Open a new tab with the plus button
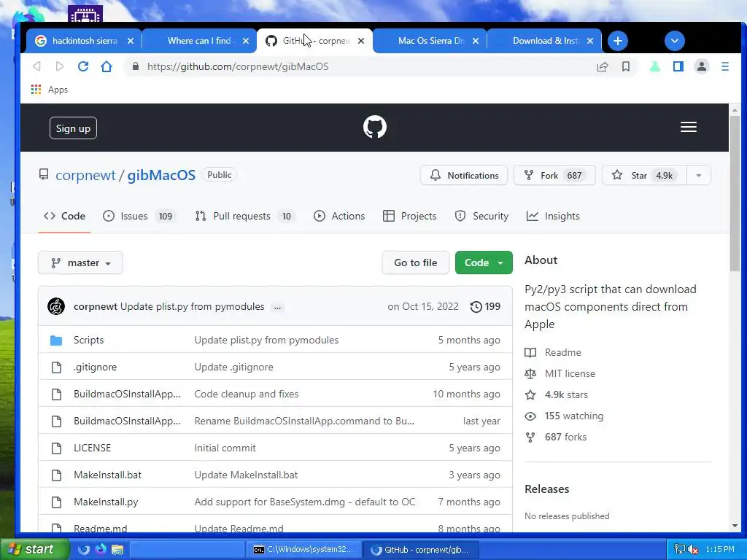 [x=618, y=41]
